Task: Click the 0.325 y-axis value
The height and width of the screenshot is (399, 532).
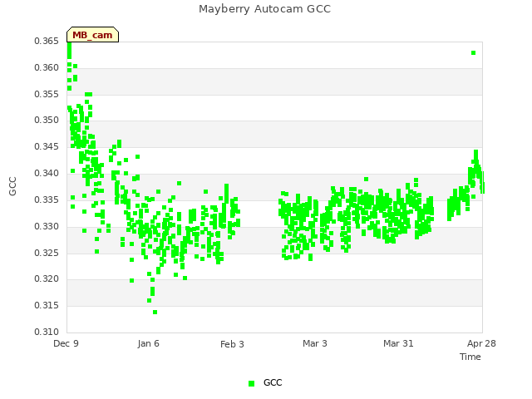Action: (47, 253)
